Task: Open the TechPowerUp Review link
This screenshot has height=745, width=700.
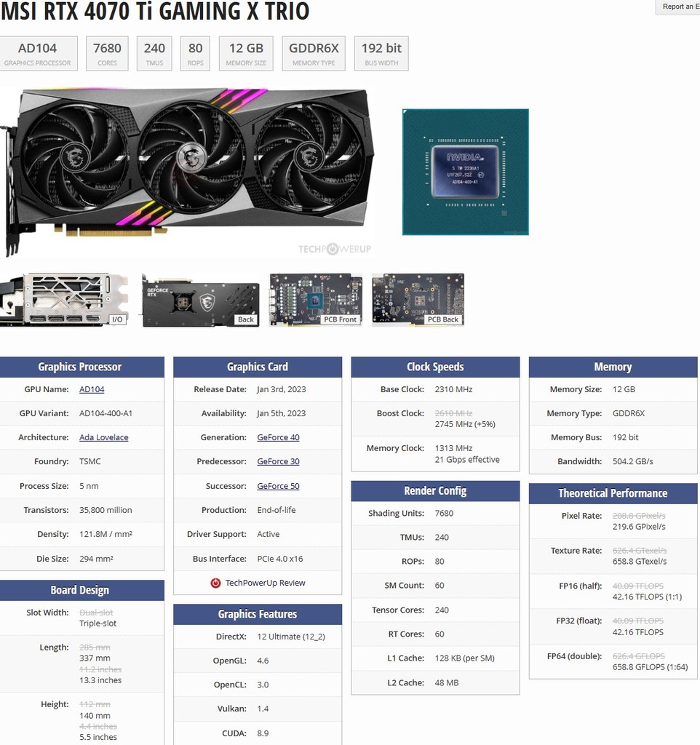Action: tap(265, 583)
